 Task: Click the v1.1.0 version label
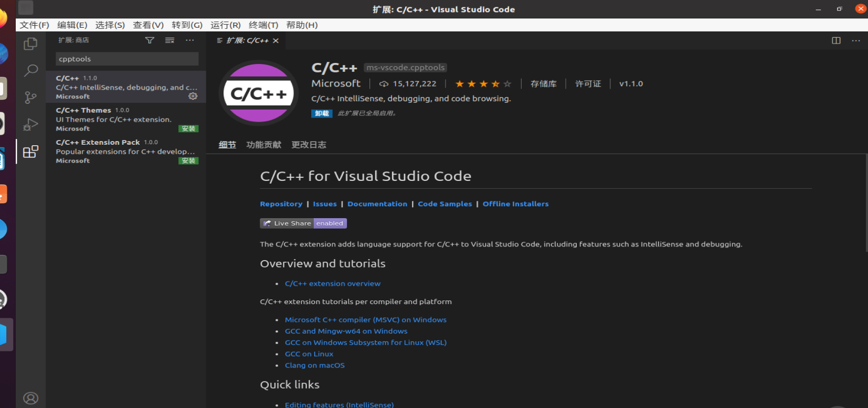coord(631,84)
